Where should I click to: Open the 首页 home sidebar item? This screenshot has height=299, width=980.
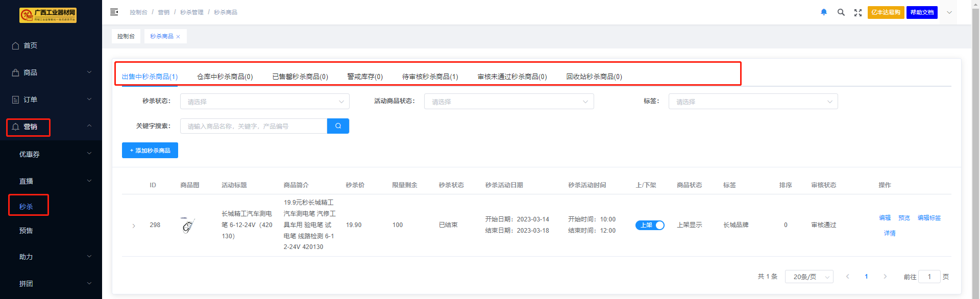pos(30,45)
